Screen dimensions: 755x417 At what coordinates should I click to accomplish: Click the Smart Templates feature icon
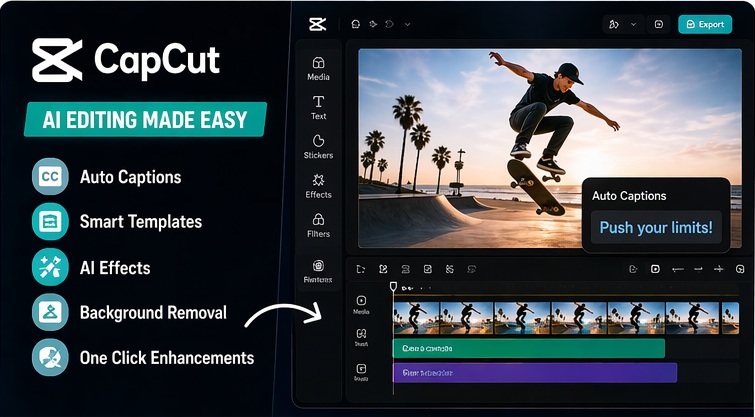(50, 222)
